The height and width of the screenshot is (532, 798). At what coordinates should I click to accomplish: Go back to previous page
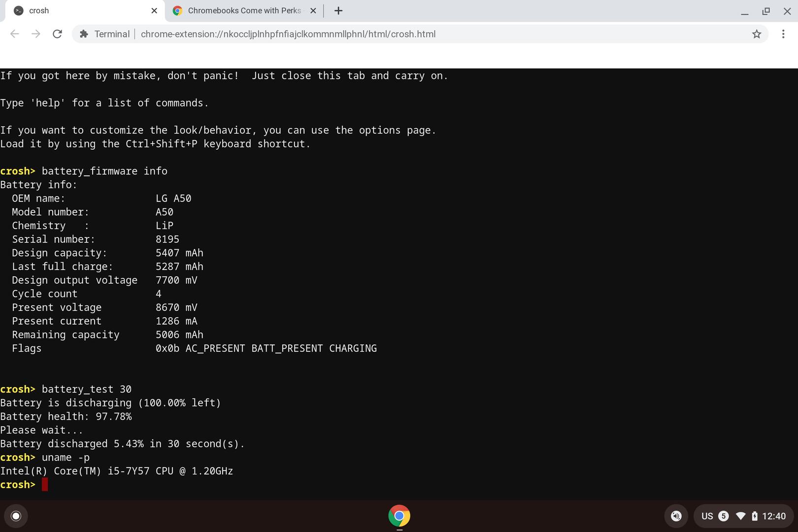(15, 34)
